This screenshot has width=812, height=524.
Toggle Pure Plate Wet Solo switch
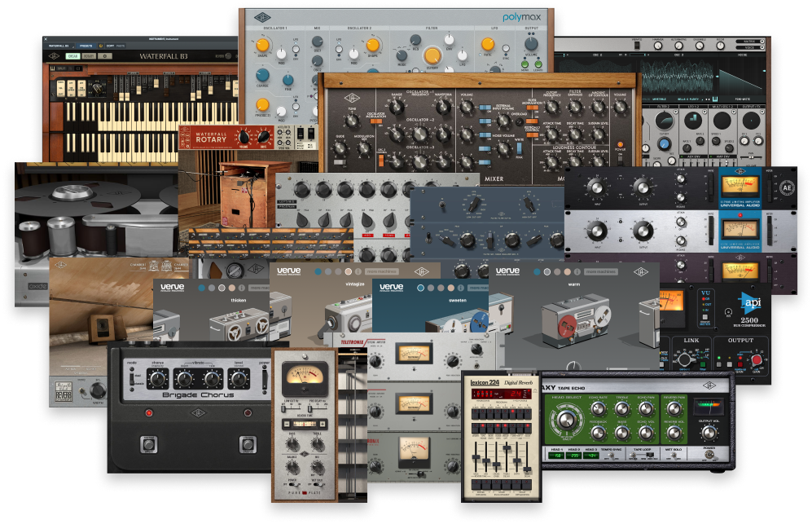(316, 484)
